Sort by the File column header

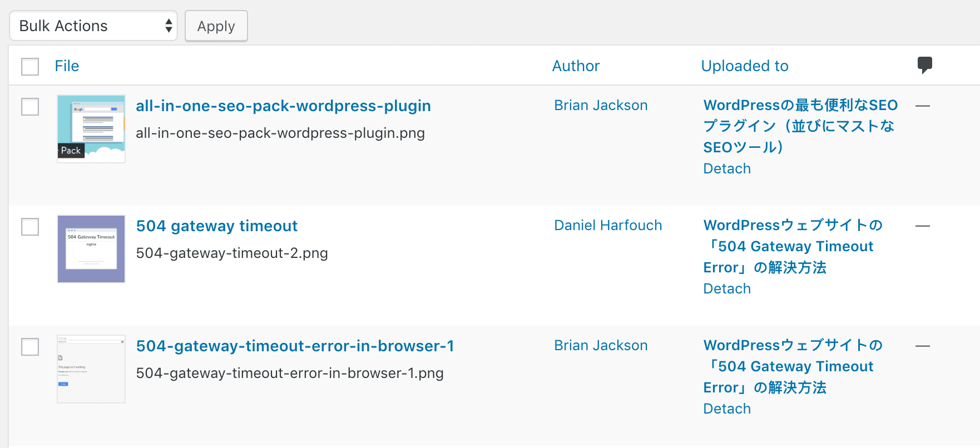67,66
